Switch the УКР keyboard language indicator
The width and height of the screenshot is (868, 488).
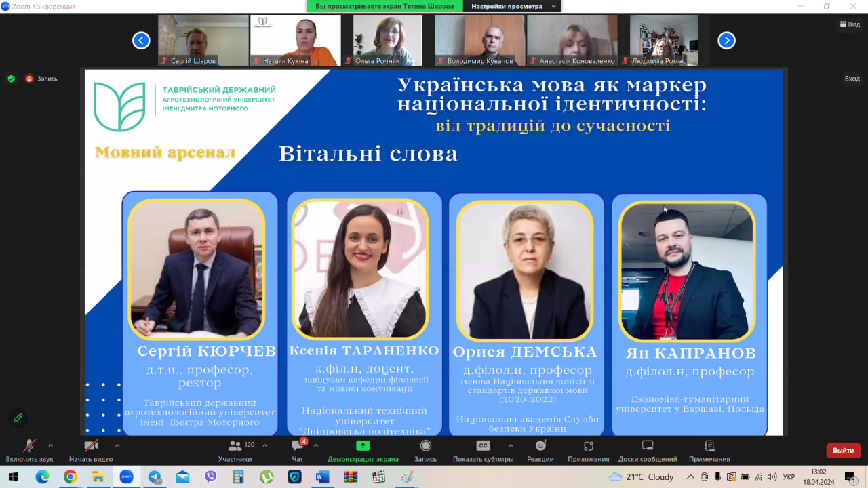tap(789, 477)
